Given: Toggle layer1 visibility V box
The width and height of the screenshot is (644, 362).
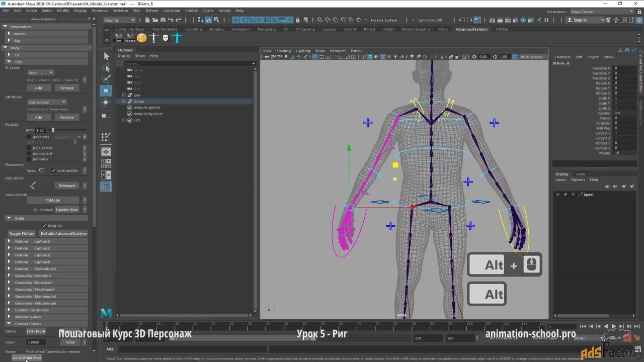Looking at the screenshot, I should pos(557,195).
